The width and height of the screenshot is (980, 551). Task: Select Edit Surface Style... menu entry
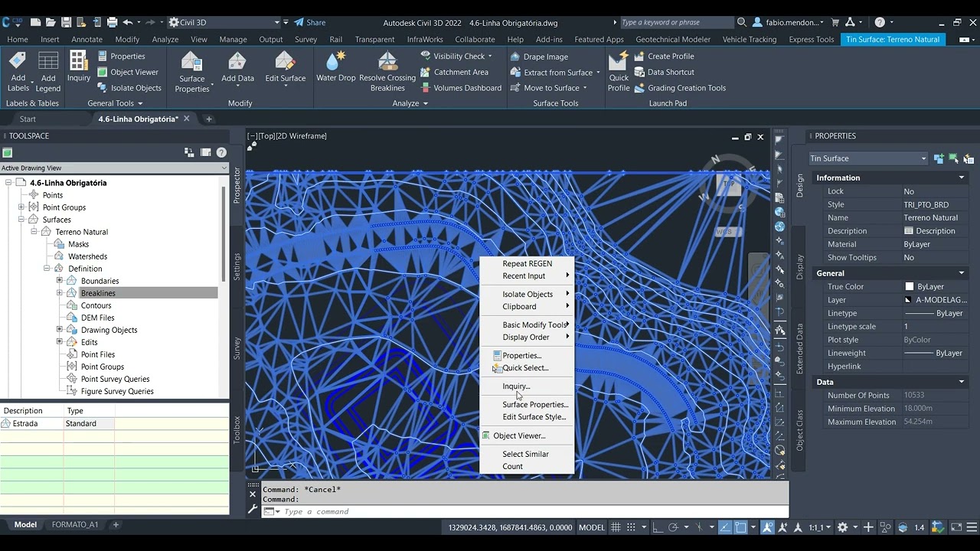[x=534, y=417]
